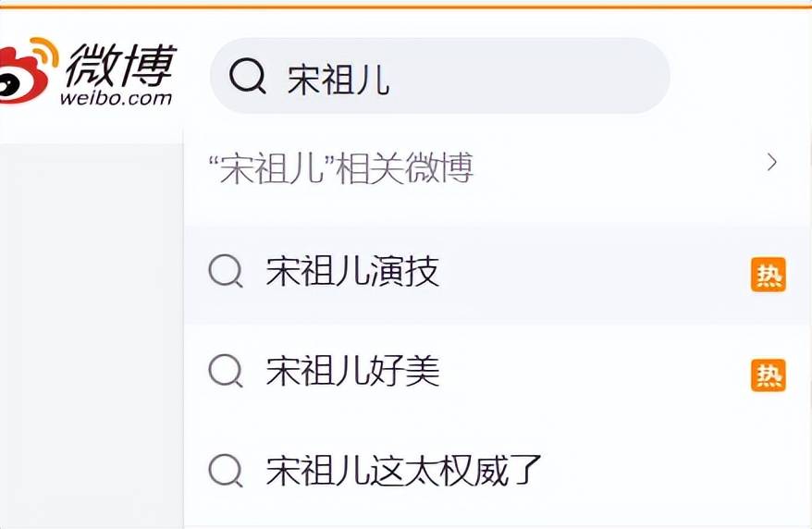812x529 pixels.
Task: Click the orange 热 badge for 宋祖儿演技
Action: 768,275
